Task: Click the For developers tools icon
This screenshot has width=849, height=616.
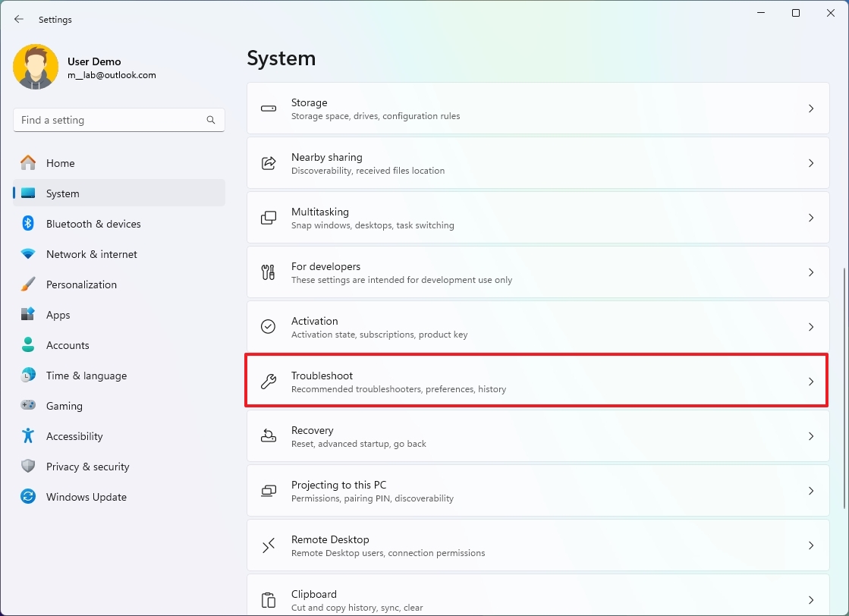Action: (x=269, y=272)
